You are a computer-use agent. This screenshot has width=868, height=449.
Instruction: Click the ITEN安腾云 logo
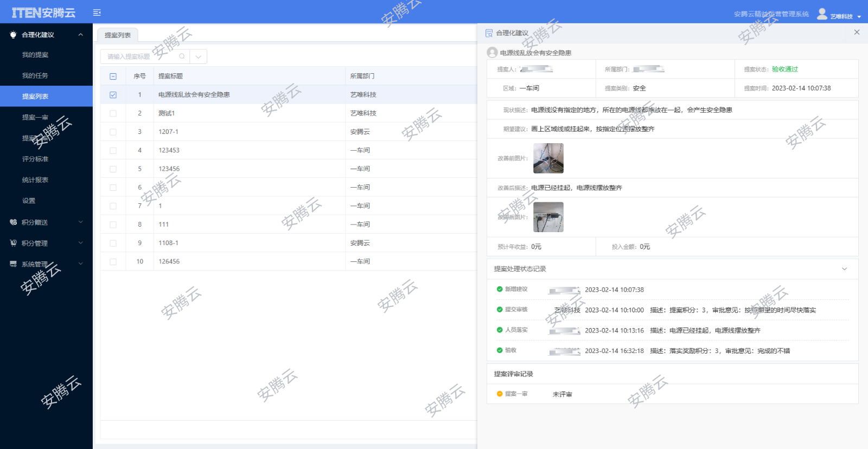click(x=43, y=12)
